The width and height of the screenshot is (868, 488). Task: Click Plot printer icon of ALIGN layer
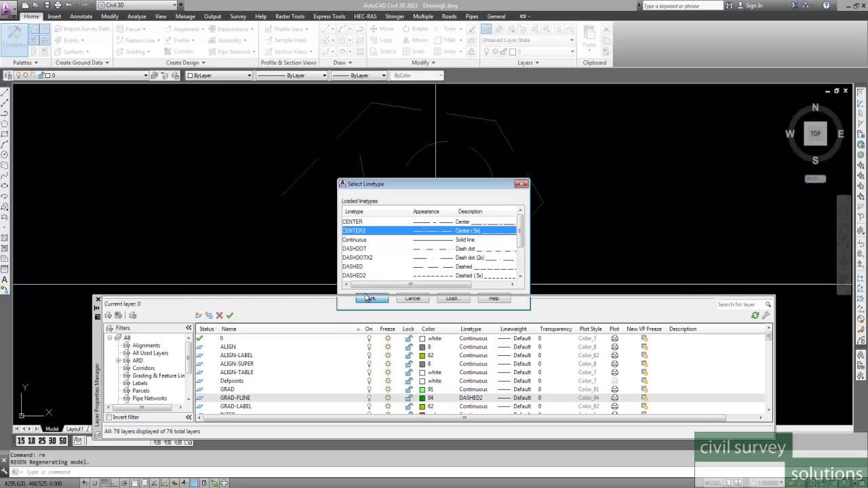(x=614, y=346)
